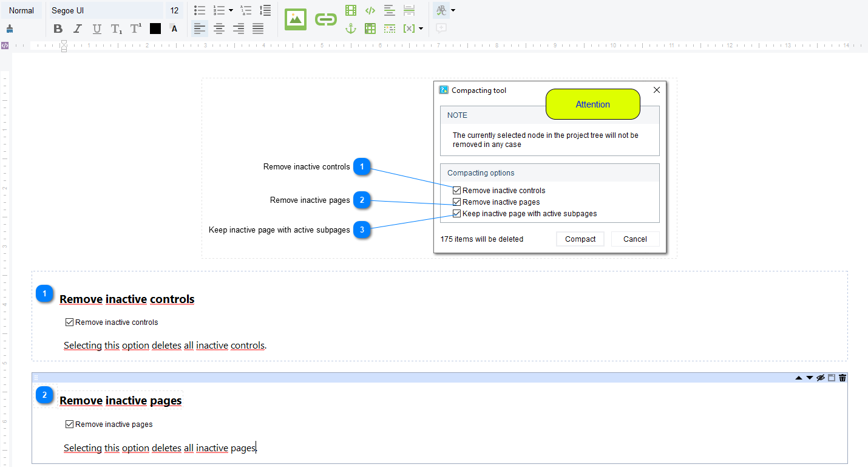The width and height of the screenshot is (868, 467).
Task: Insert a horizontal line
Action: coord(390,10)
